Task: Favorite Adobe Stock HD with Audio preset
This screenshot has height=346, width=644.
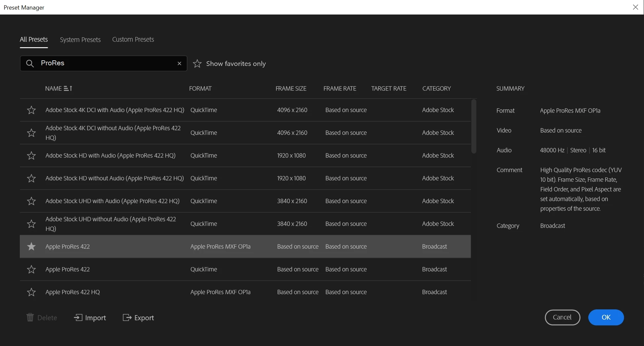Action: (x=31, y=155)
